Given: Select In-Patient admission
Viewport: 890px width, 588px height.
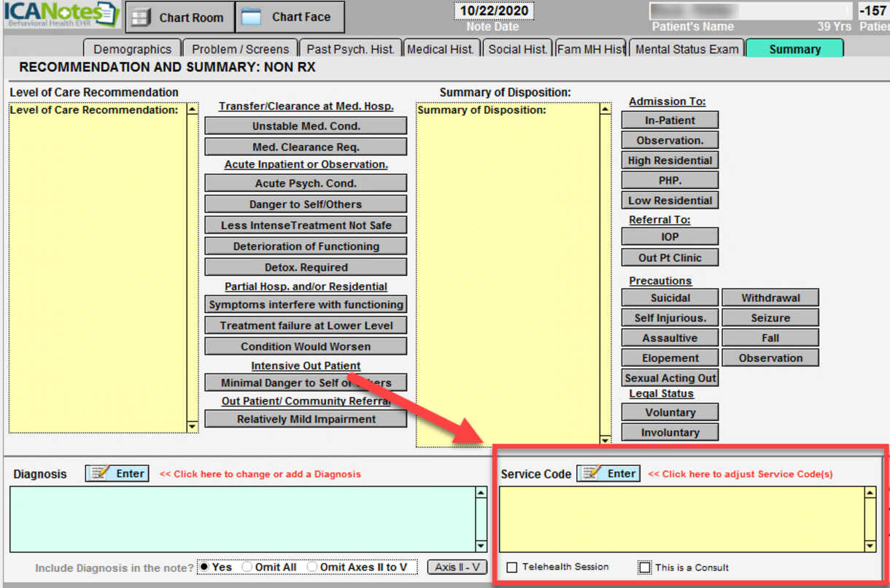Looking at the screenshot, I should [x=670, y=120].
